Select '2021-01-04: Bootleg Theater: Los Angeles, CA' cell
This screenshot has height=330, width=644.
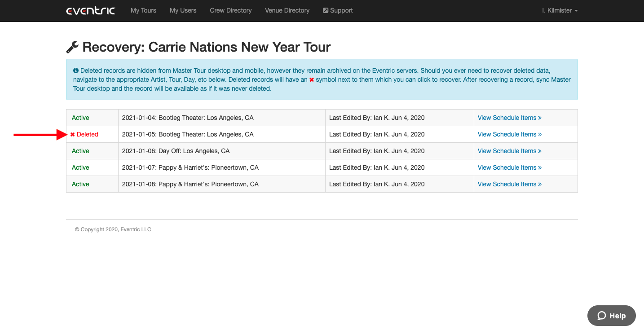222,118
